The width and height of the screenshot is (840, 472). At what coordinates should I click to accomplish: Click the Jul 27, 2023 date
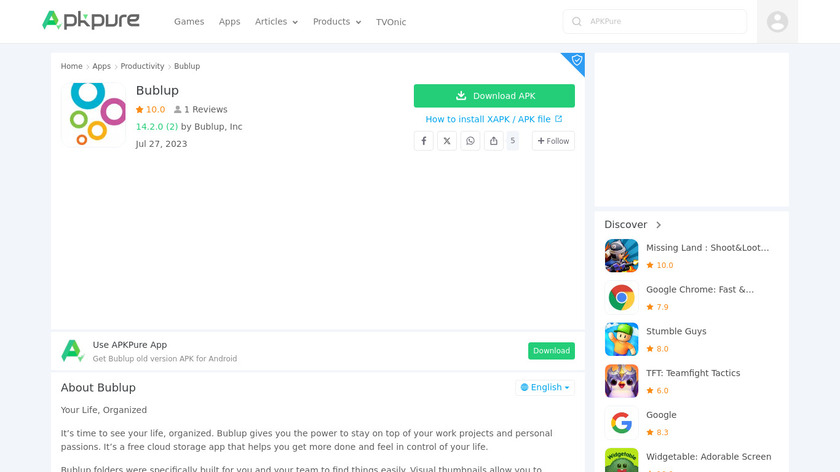(x=161, y=144)
